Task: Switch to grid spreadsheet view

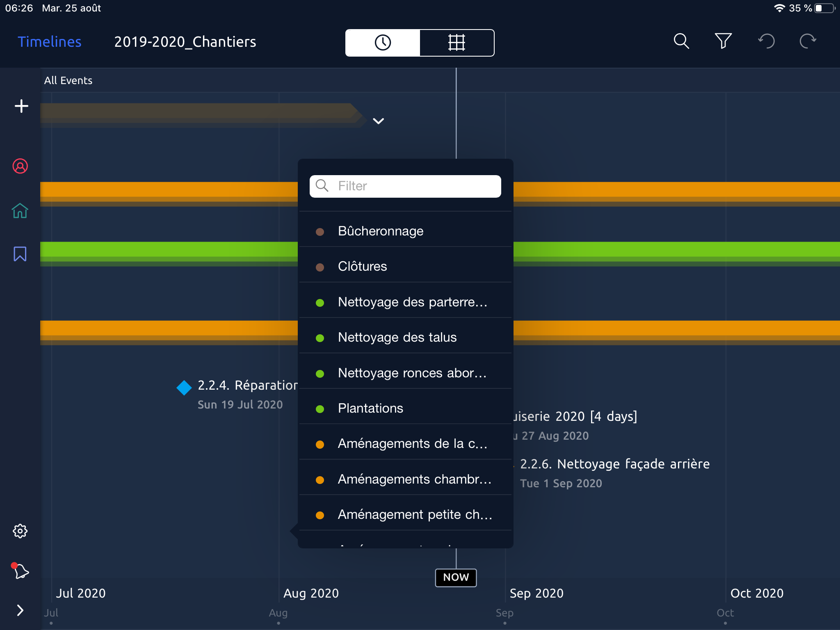Action: point(457,43)
